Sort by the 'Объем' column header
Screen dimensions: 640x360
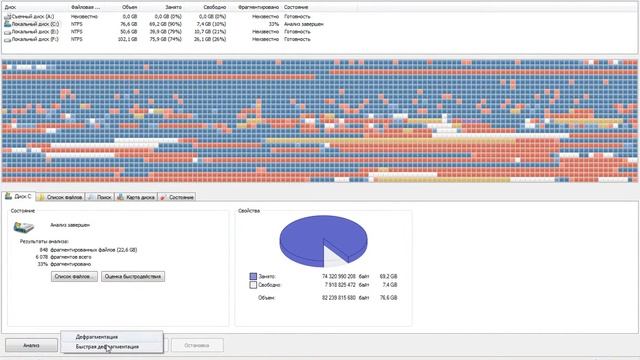(x=129, y=7)
